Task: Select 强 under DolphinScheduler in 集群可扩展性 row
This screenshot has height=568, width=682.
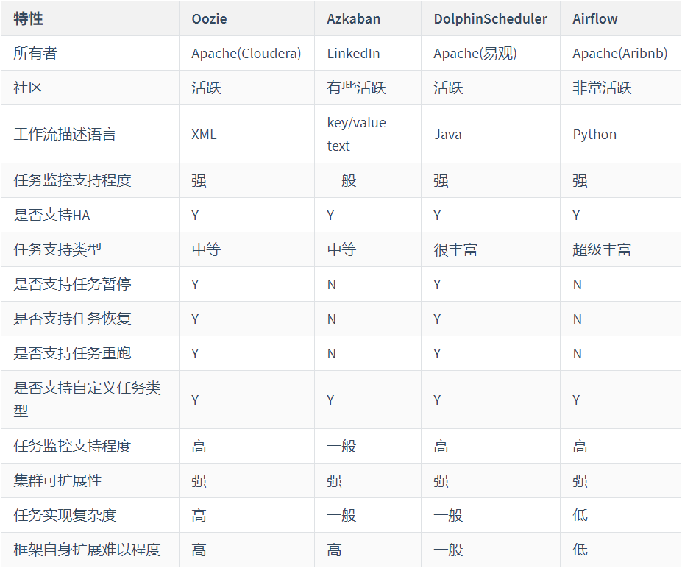Action: pyautogui.click(x=441, y=481)
